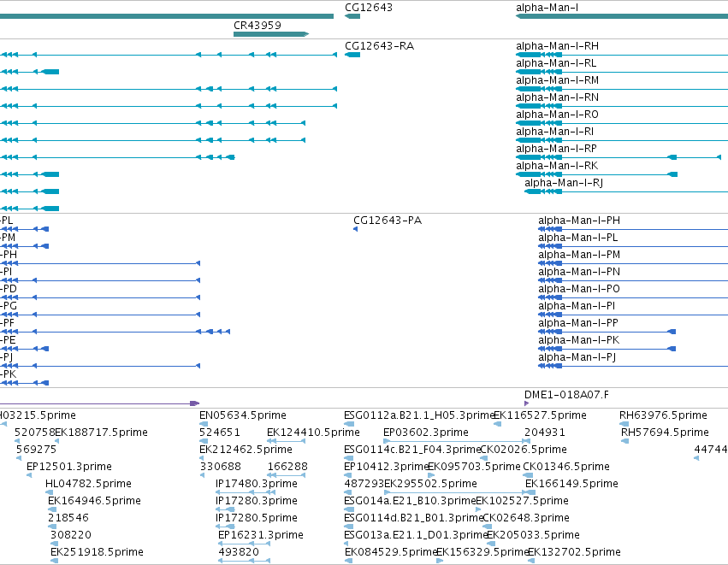This screenshot has height=565, width=728.
Task: Select the alpha-Man-I-PO protein label
Action: pyautogui.click(x=579, y=289)
